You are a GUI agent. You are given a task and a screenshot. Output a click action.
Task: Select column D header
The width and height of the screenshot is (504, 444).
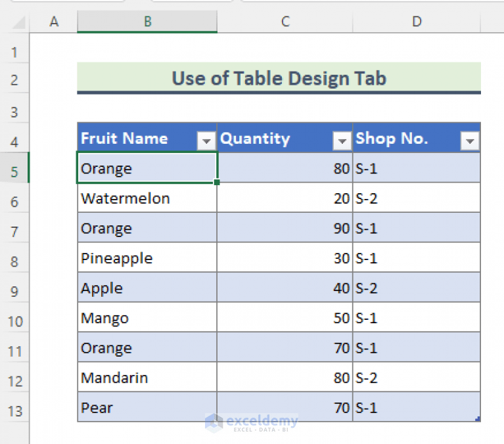[417, 22]
